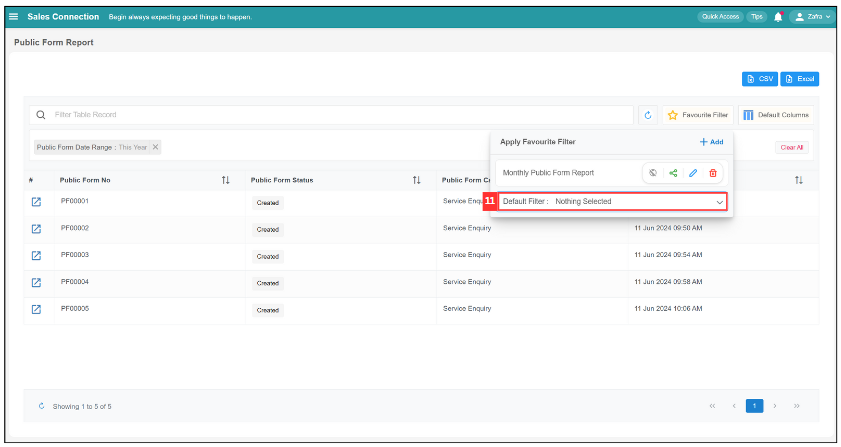Open record PF00004 with edit icon

pyautogui.click(x=36, y=282)
